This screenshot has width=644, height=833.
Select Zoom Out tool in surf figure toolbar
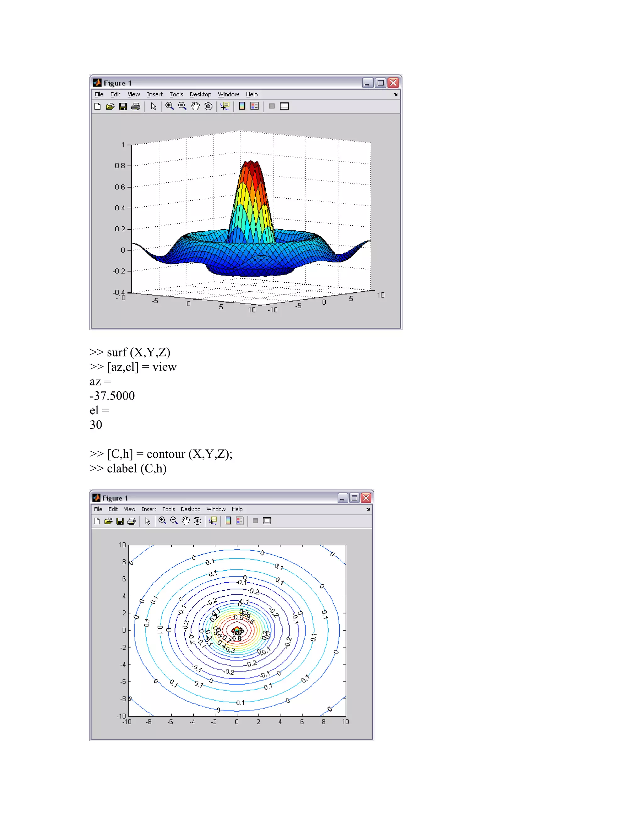[182, 107]
